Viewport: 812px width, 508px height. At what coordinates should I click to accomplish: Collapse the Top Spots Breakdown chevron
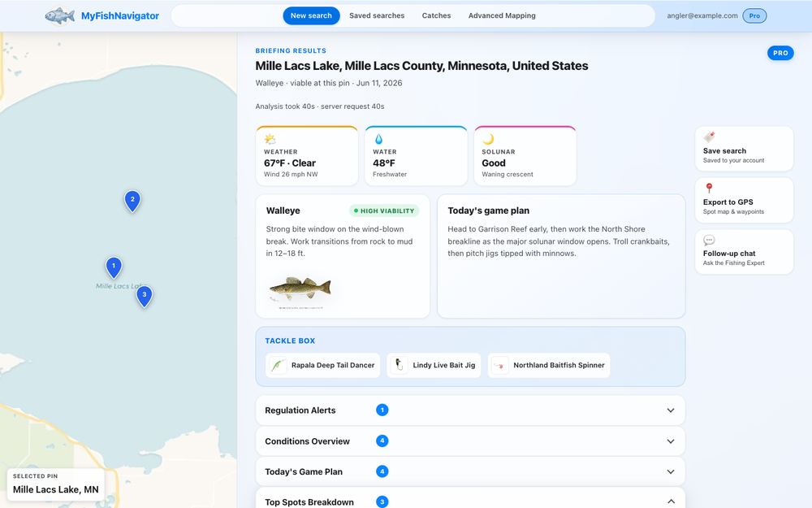click(671, 501)
